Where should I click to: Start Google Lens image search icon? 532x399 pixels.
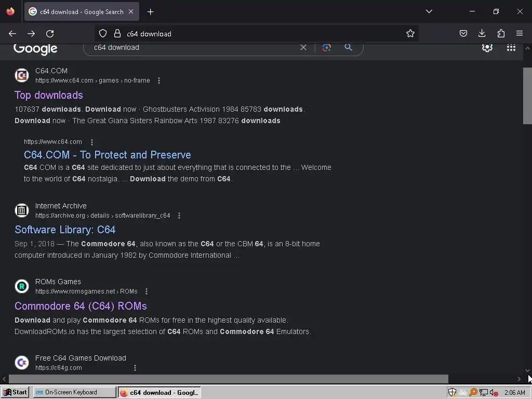tap(326, 47)
